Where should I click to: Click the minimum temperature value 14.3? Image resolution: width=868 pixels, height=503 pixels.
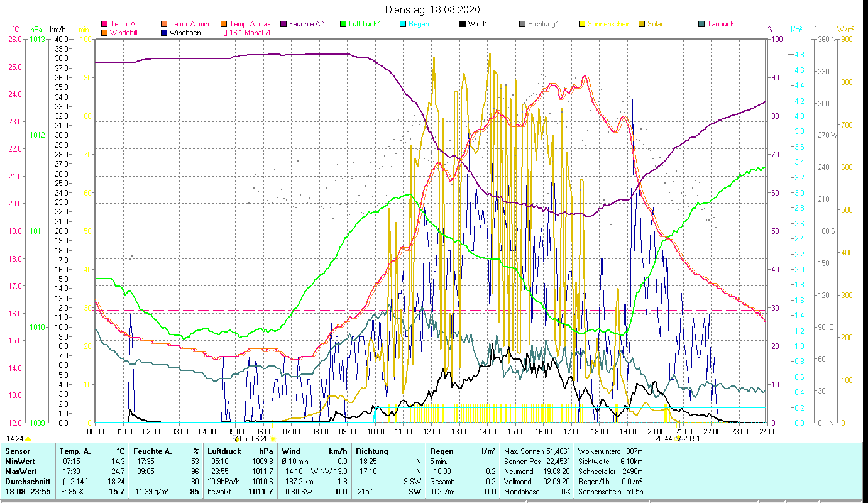118,461
